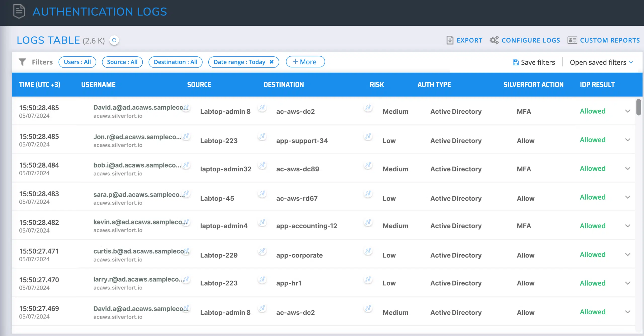
Task: Click the vertical scrollbar thumb
Action: pos(638,107)
